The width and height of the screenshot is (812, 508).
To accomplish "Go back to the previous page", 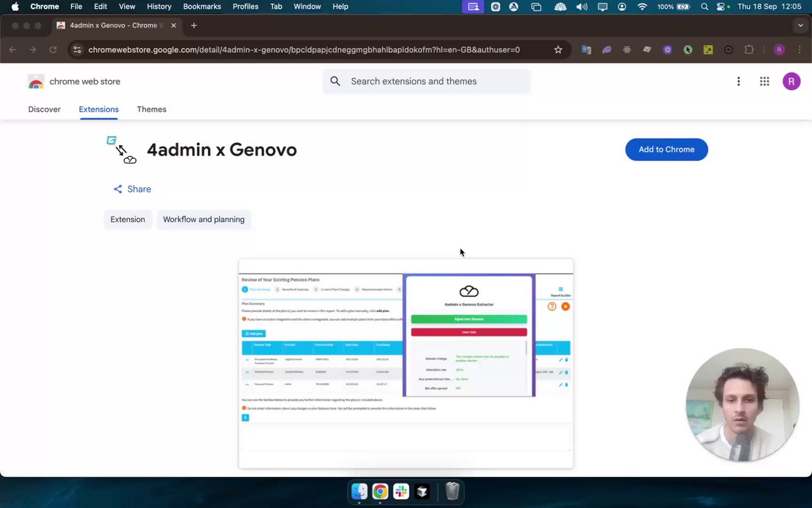I will [x=13, y=50].
